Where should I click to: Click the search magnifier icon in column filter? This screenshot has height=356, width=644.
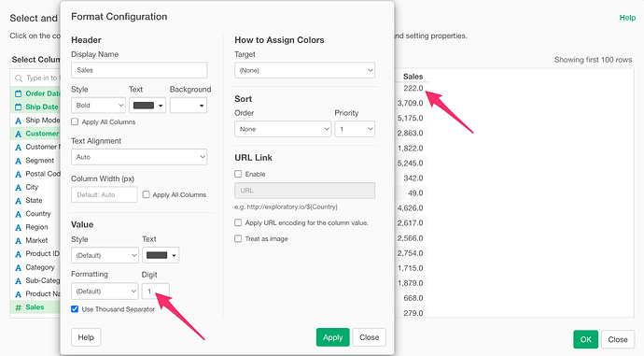point(19,78)
